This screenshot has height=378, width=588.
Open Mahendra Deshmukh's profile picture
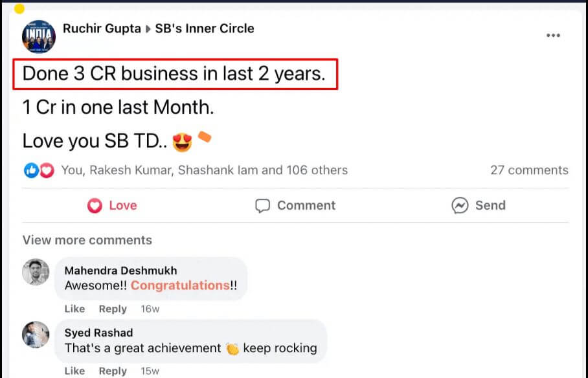(x=36, y=272)
